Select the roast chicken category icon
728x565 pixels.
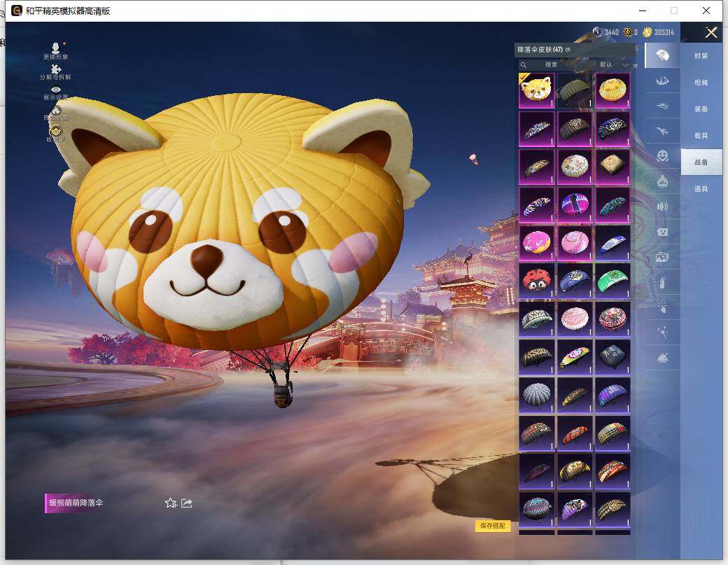pyautogui.click(x=662, y=358)
